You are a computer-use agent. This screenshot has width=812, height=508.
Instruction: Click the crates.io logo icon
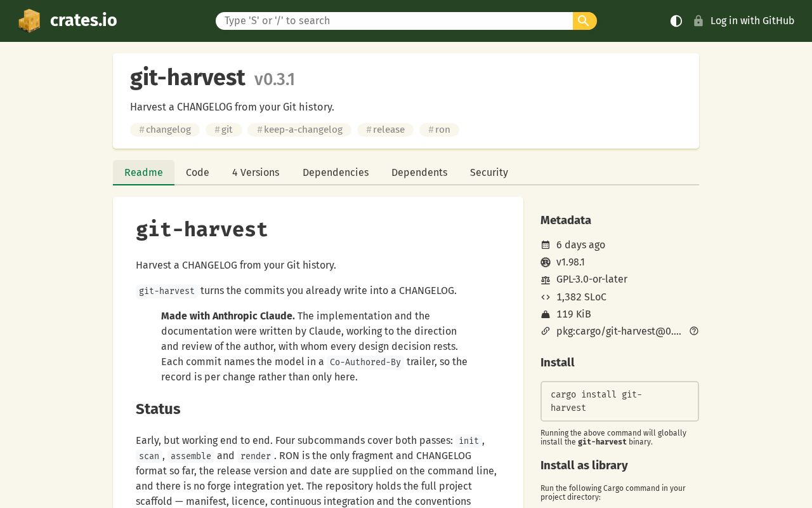29,21
